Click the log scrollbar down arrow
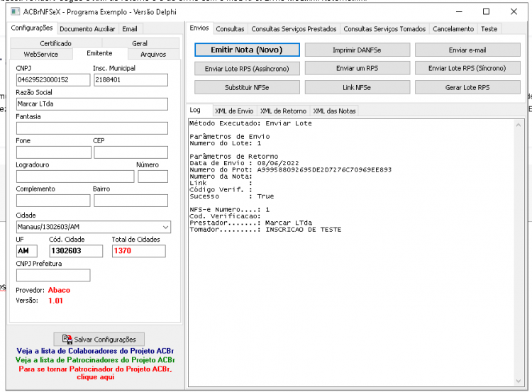The image size is (532, 392). click(x=518, y=381)
